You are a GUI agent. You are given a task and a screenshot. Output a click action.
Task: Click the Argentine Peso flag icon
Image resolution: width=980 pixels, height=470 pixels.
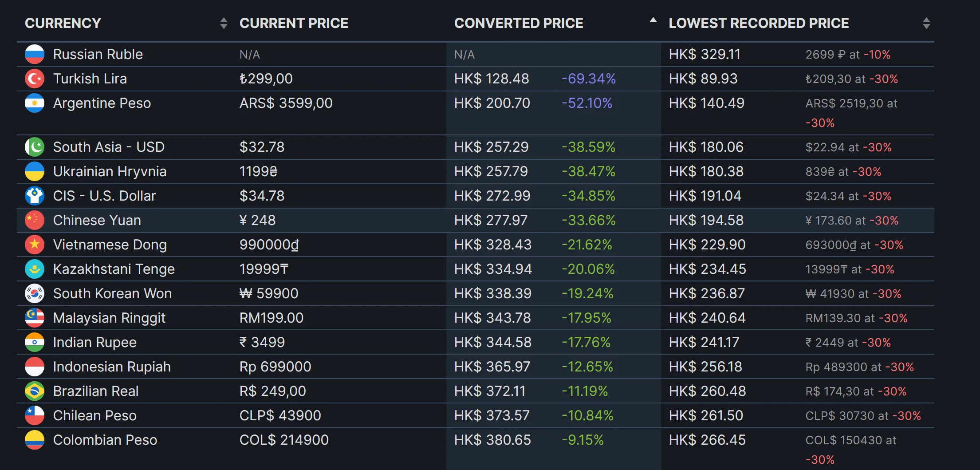click(x=35, y=103)
